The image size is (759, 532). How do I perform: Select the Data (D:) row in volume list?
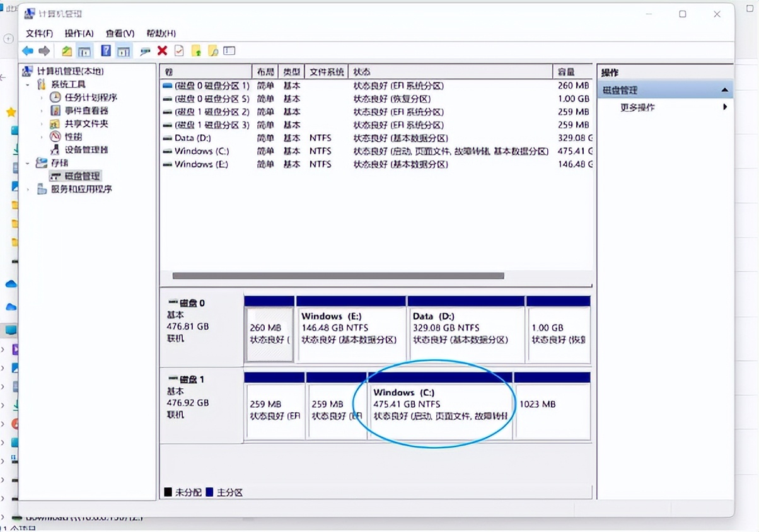tap(193, 138)
